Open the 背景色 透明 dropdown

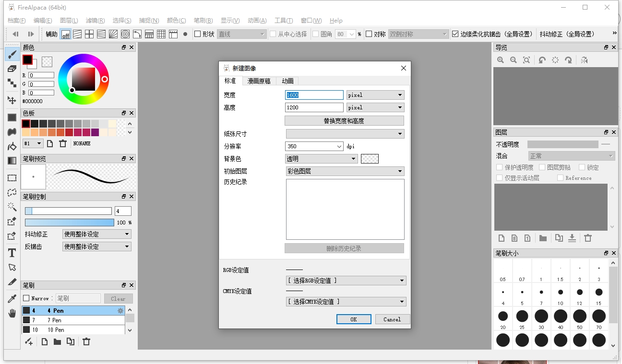click(x=322, y=159)
